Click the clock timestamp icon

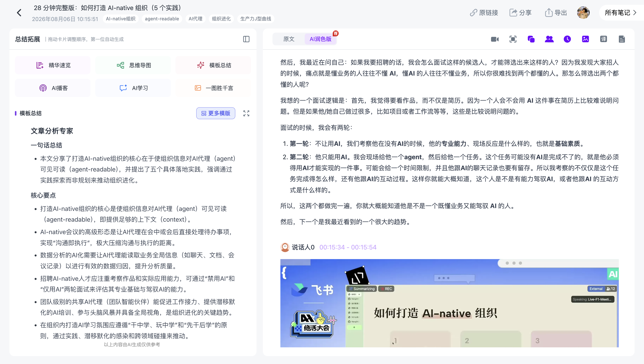click(x=567, y=39)
